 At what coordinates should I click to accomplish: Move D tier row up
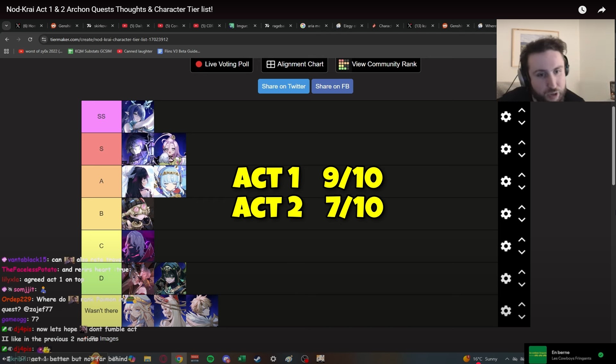522,272
